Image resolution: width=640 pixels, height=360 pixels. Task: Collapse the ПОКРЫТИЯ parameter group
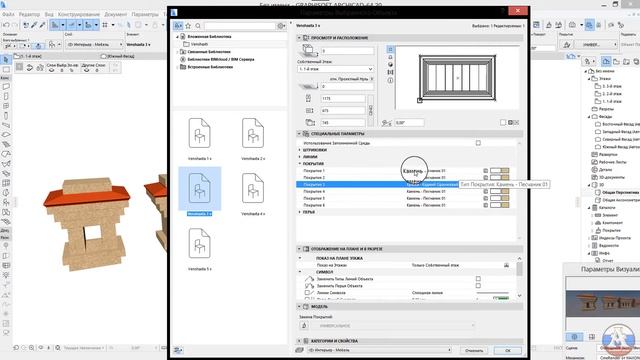click(300, 164)
